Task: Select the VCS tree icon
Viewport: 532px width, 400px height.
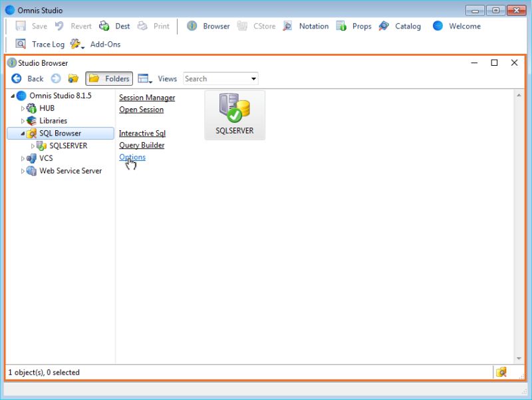Action: pyautogui.click(x=31, y=158)
